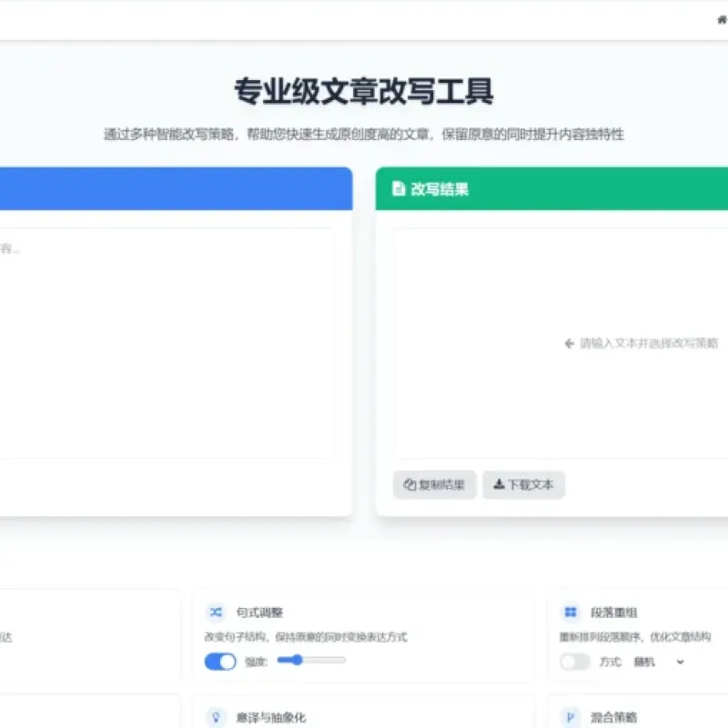Click the 改变句子结构 description text

306,636
